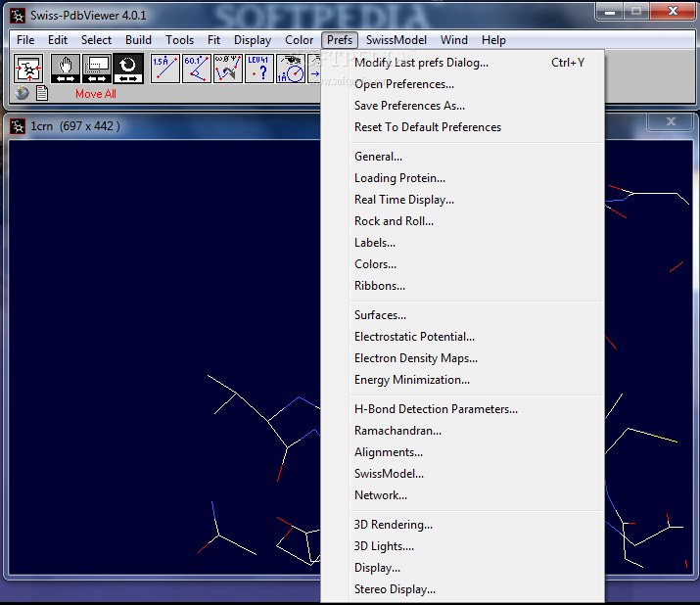Open Energy Minimization preferences
Screen dimensions: 700x605
coord(462,380)
